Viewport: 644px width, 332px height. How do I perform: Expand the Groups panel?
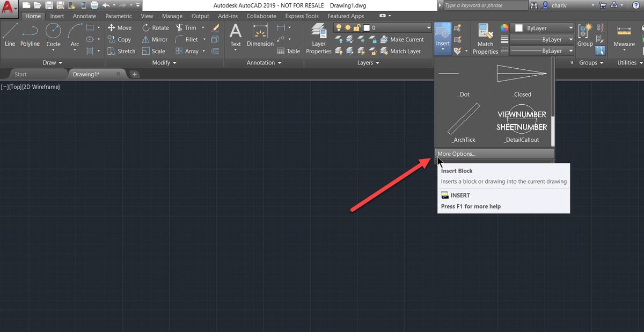pyautogui.click(x=591, y=63)
